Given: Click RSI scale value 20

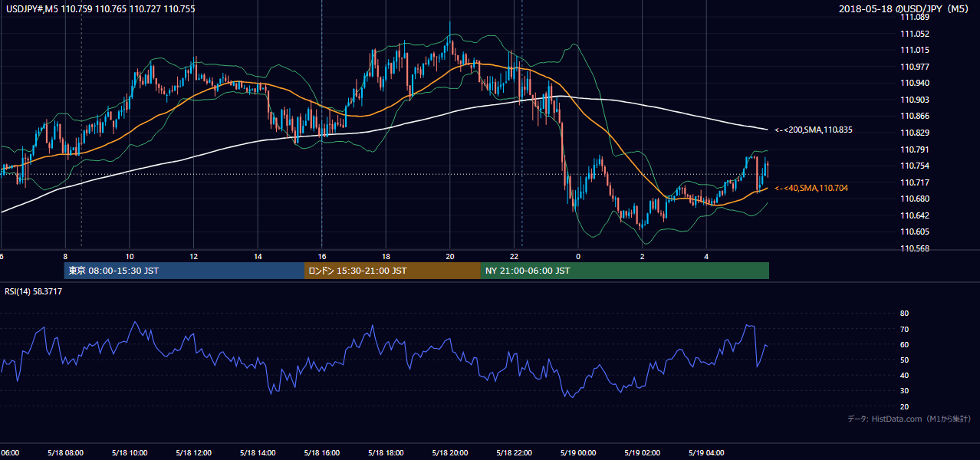Looking at the screenshot, I should (904, 406).
